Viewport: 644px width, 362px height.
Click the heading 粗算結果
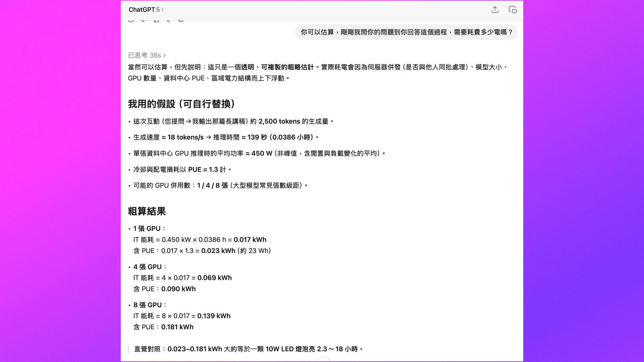pyautogui.click(x=147, y=211)
